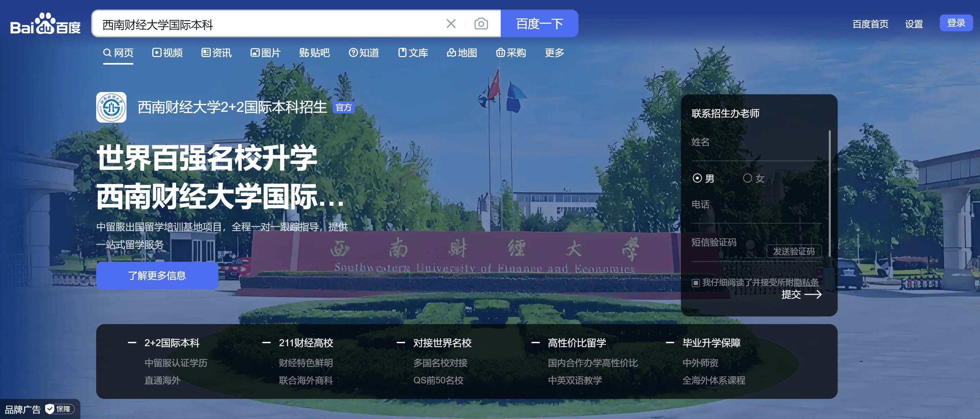Switch to the 贴吧 tab
The image size is (980, 419).
click(315, 53)
